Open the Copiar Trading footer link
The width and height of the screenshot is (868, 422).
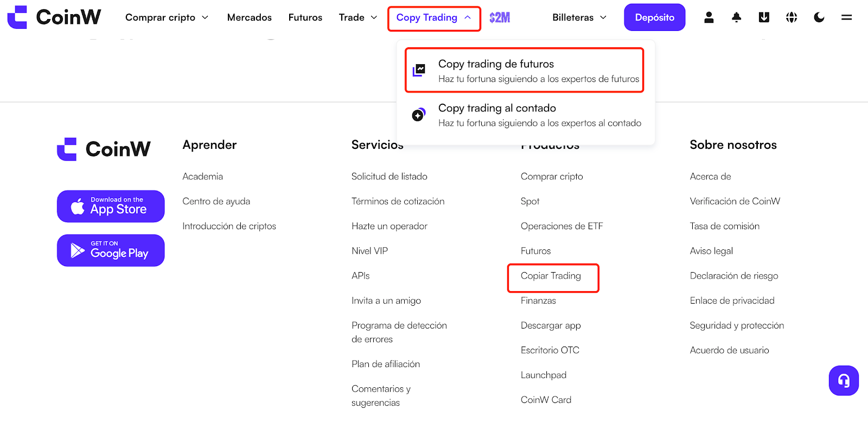(x=551, y=276)
